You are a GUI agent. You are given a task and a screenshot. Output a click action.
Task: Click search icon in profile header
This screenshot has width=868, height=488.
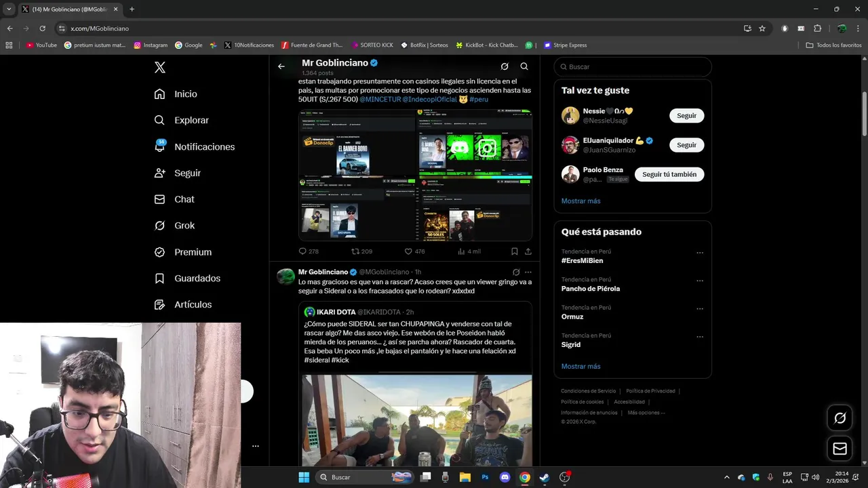pyautogui.click(x=524, y=66)
